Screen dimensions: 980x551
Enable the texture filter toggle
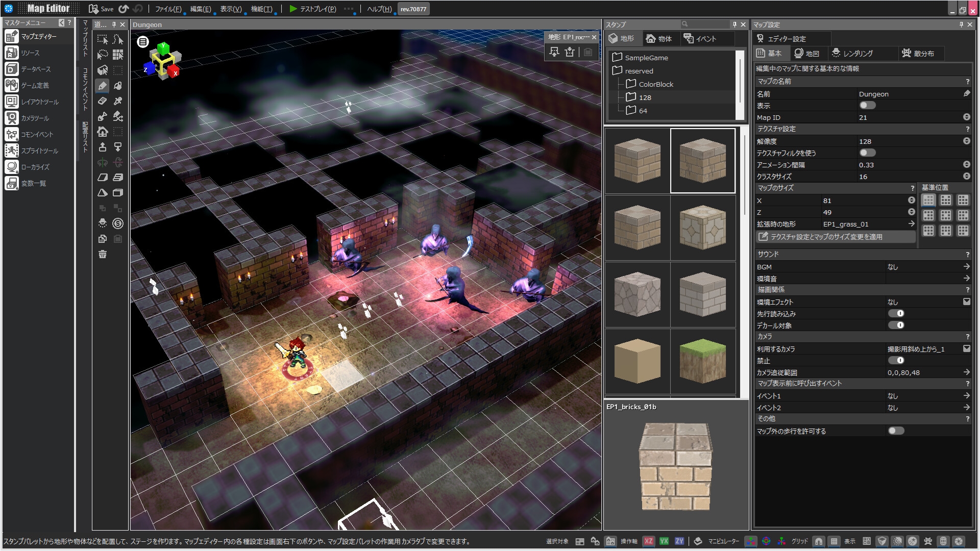pos(867,153)
